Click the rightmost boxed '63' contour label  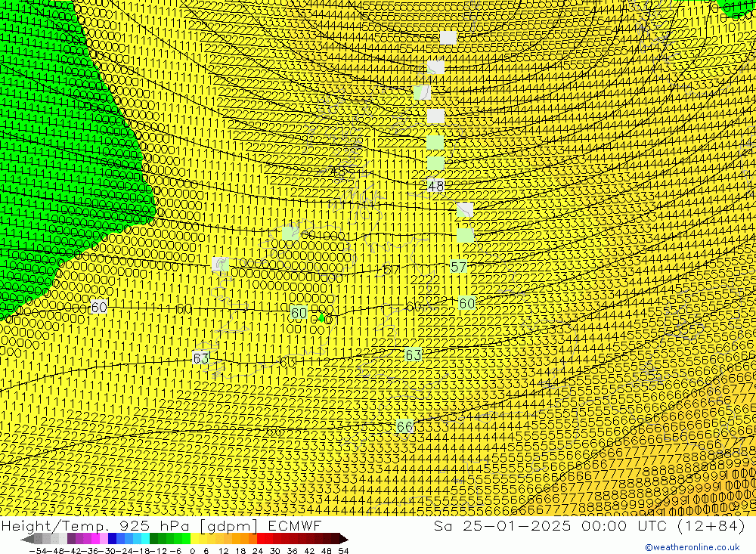(414, 355)
